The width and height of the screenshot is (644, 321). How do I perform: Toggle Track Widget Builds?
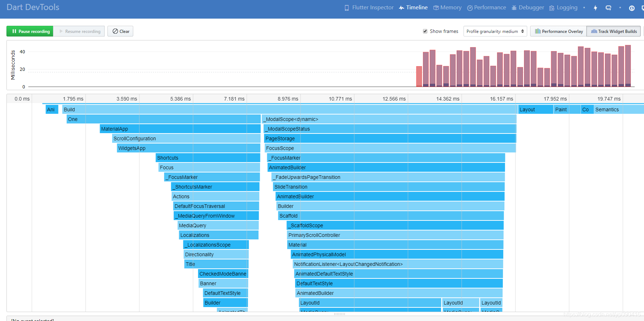coord(614,31)
